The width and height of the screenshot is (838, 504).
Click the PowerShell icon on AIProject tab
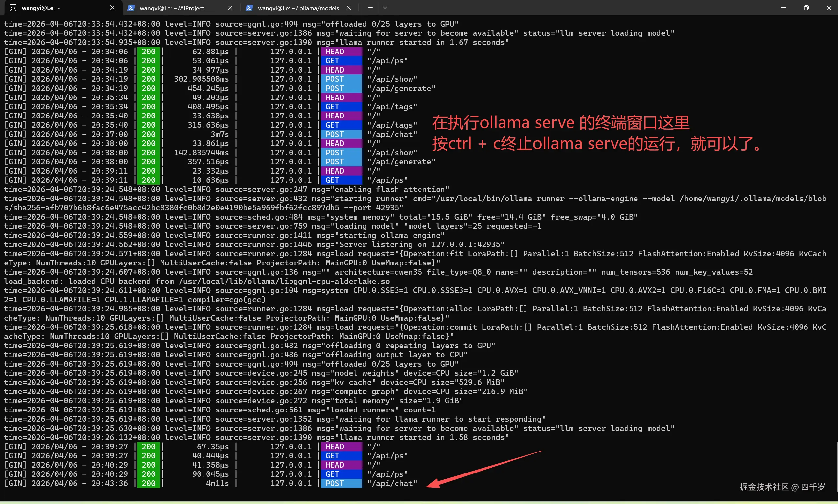[x=131, y=8]
